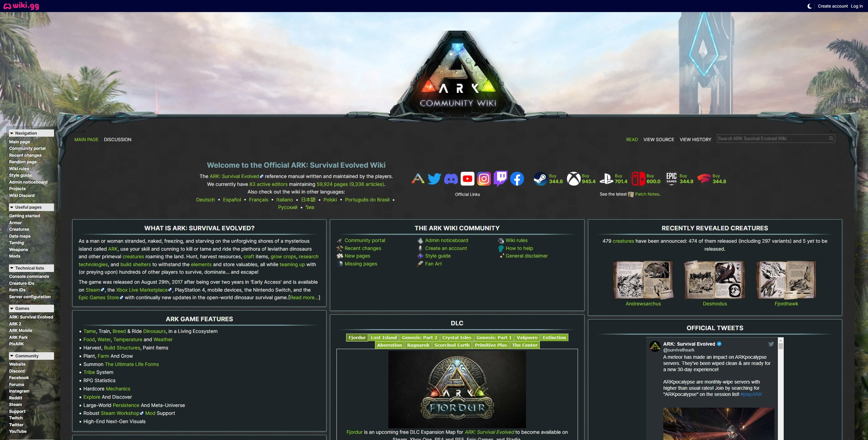
Task: Collapse the Community sidebar section
Action: tap(31, 356)
